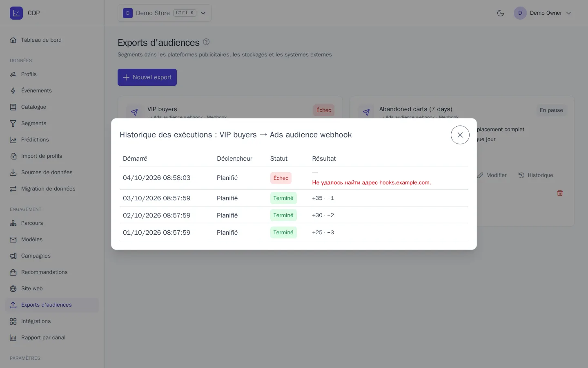Viewport: 588px width, 368px height.
Task: Click the red hooks.example.com error message
Action: pos(372,183)
